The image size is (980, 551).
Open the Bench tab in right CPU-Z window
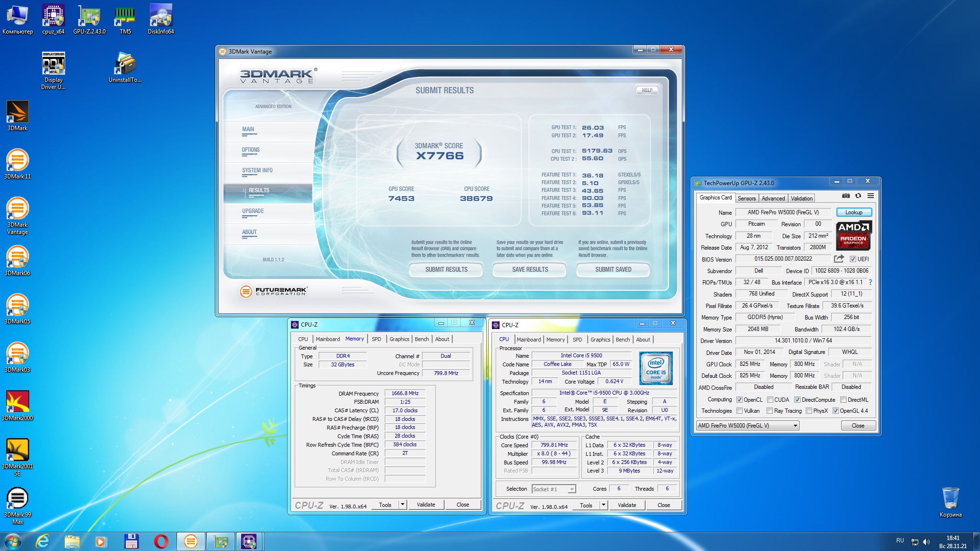coord(623,340)
